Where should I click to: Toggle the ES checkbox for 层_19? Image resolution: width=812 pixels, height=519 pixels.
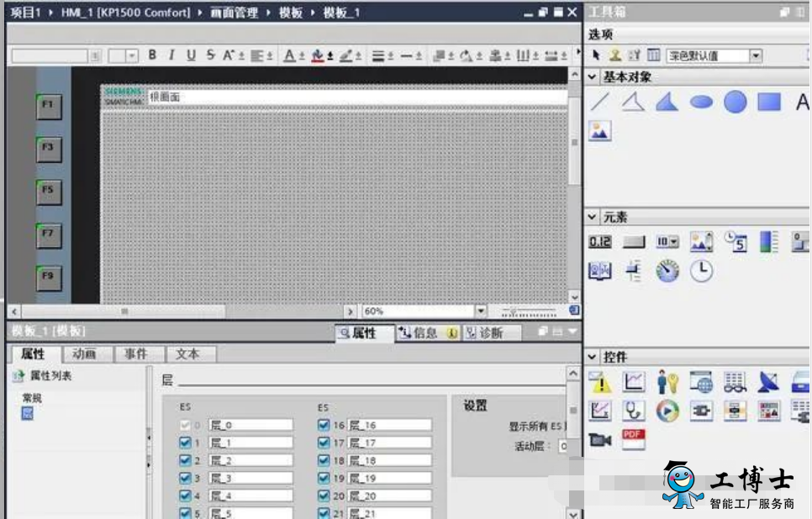pos(324,478)
